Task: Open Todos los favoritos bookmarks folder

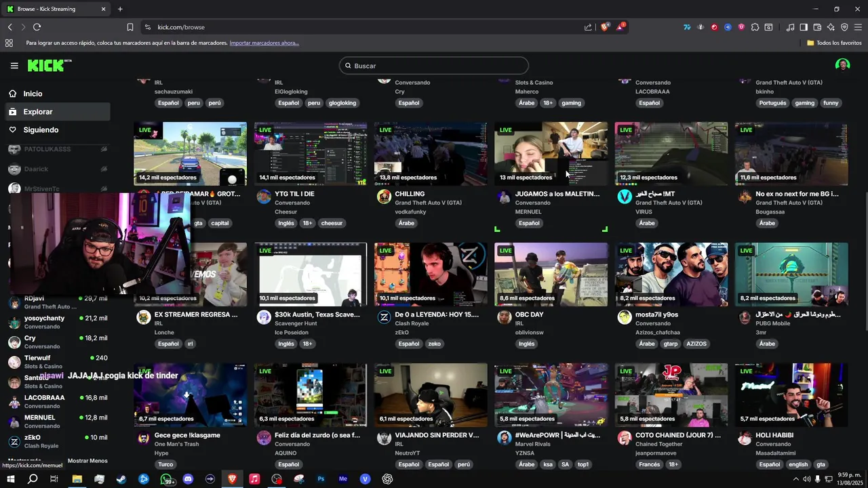Action: pos(834,43)
